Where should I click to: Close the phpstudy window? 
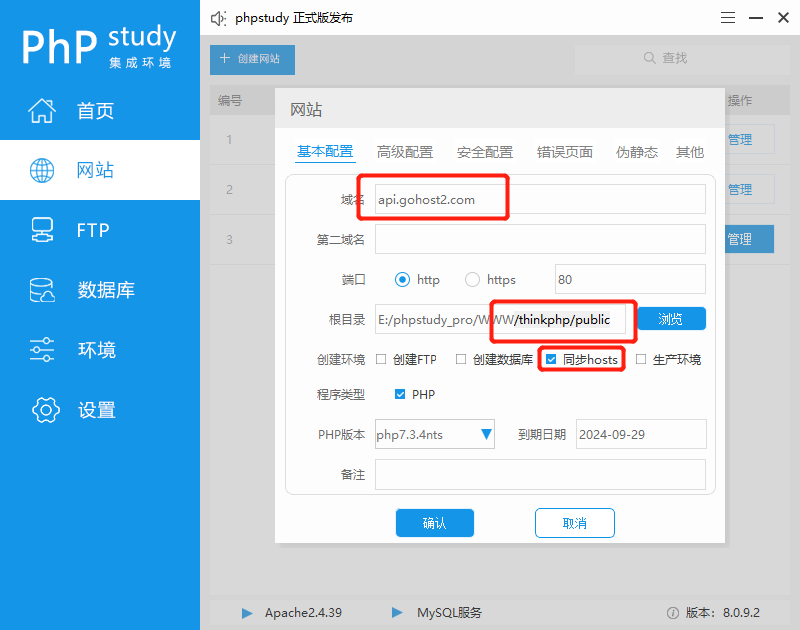tap(783, 18)
